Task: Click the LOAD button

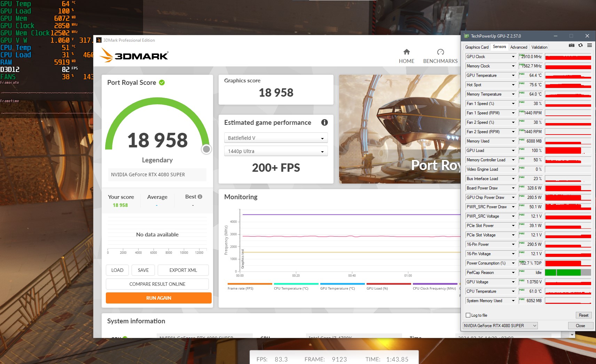Action: point(117,270)
